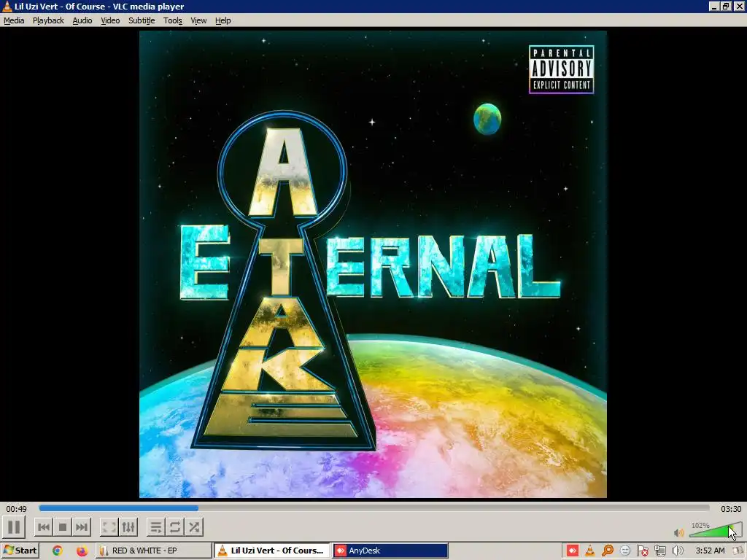
Task: Pause playback with the pause button
Action: [14, 527]
